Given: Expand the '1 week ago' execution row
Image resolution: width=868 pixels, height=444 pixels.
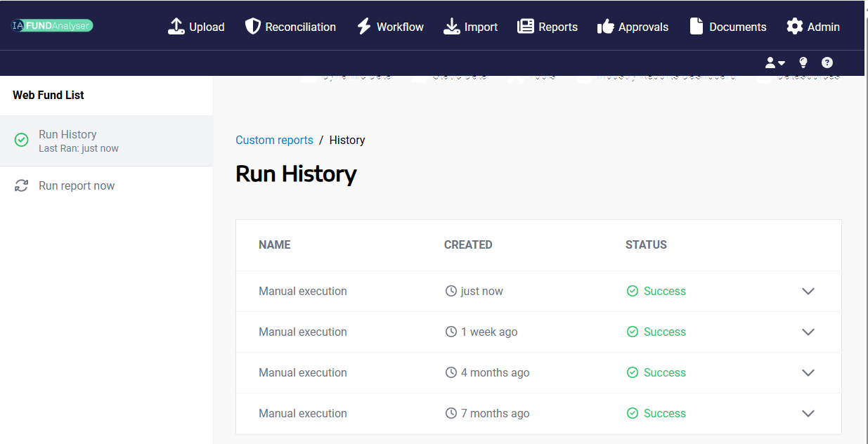Looking at the screenshot, I should coord(808,332).
